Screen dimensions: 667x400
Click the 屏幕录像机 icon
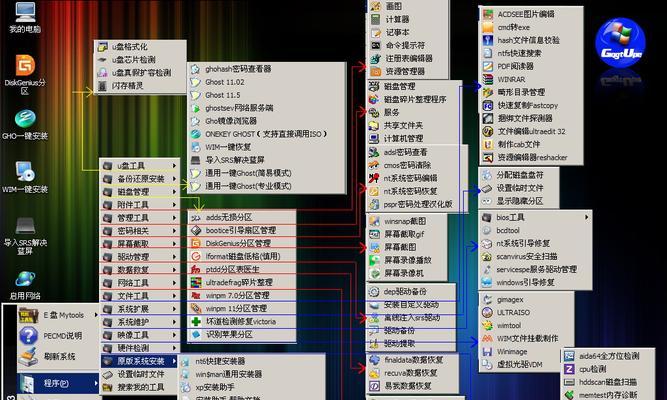[x=374, y=274]
